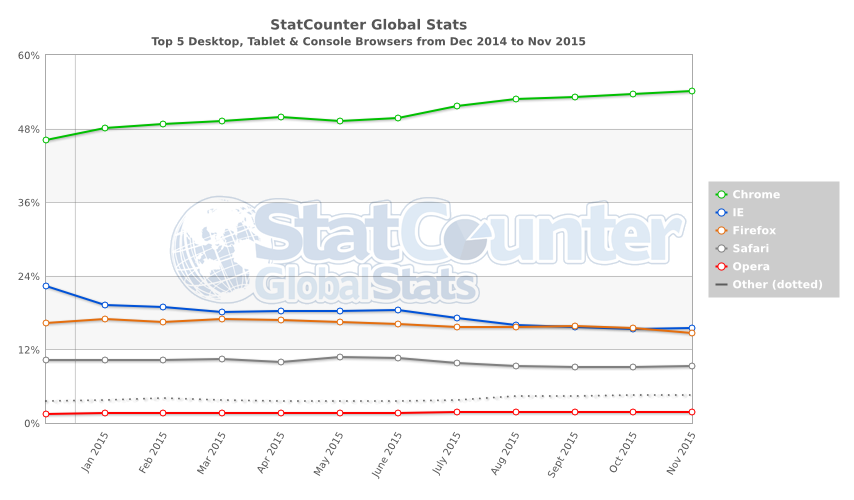Screen dimensions: 854x500
Task: Click the IE data point for June 2015
Action: pyautogui.click(x=398, y=310)
